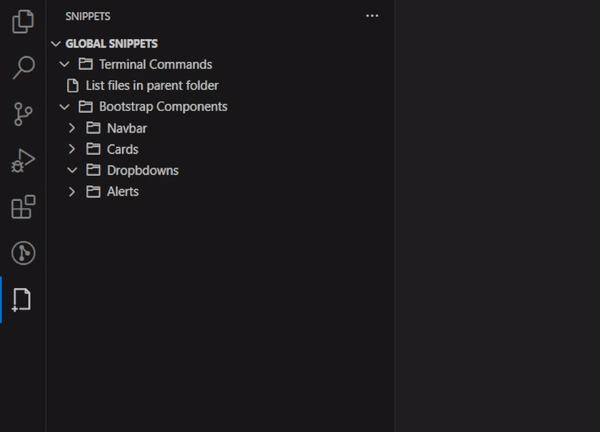
Task: Open the Git graph circular icon
Action: pyautogui.click(x=23, y=253)
